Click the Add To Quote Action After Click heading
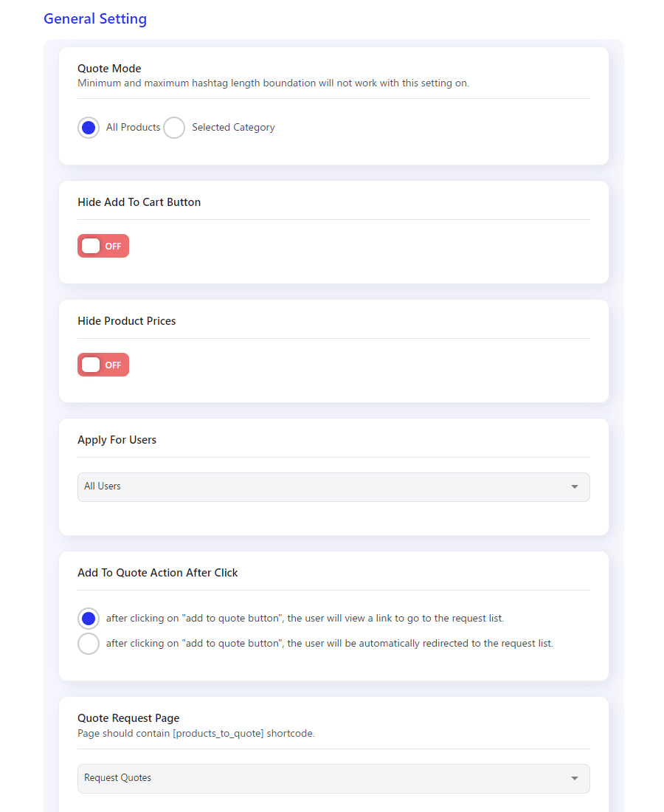 point(158,573)
